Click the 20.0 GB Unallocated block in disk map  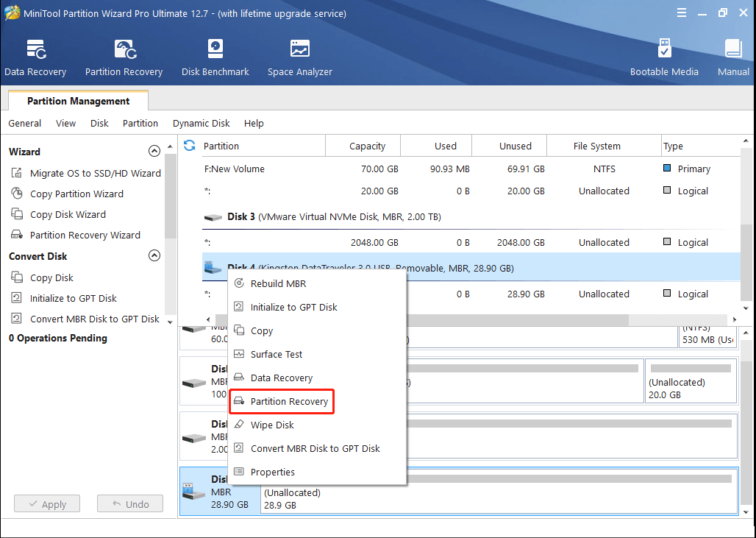click(x=691, y=381)
